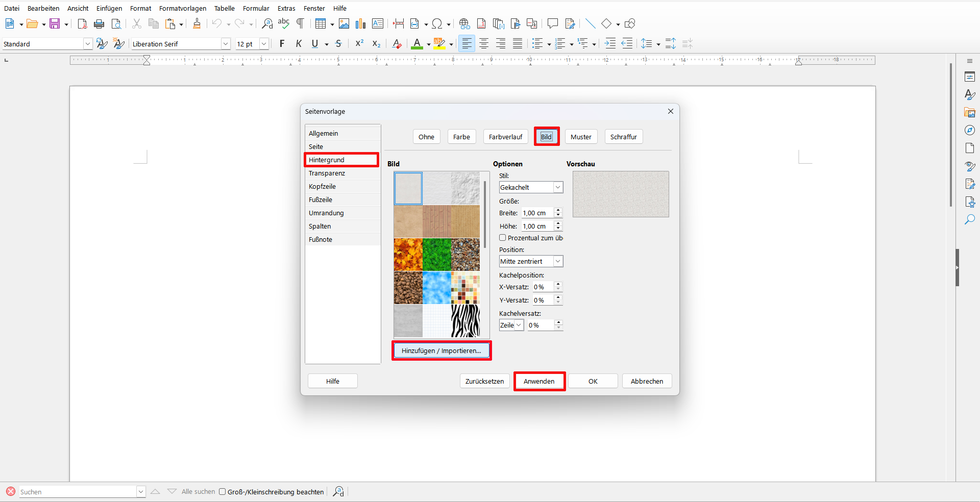Screen dimensions: 980x502
Task: Click the Superscript icon
Action: pos(359,44)
